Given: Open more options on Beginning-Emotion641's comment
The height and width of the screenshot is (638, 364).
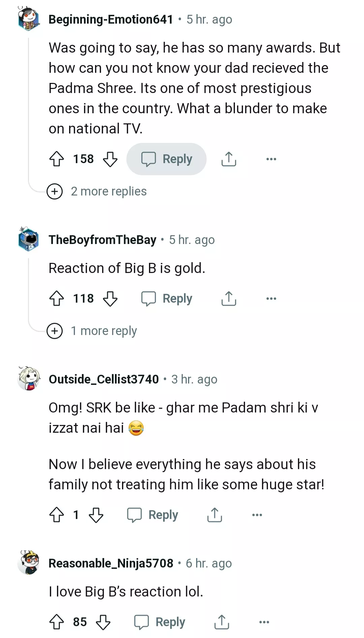Looking at the screenshot, I should [x=271, y=159].
